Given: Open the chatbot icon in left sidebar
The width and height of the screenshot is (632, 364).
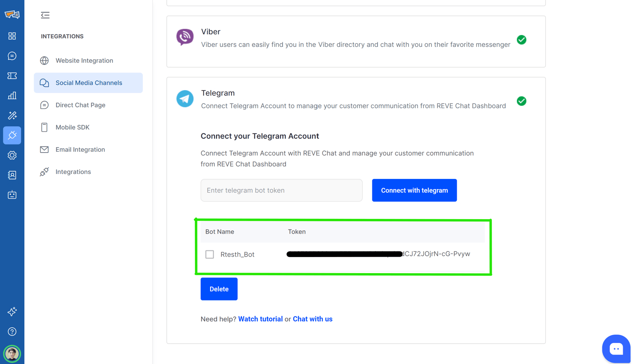Looking at the screenshot, I should point(12,195).
